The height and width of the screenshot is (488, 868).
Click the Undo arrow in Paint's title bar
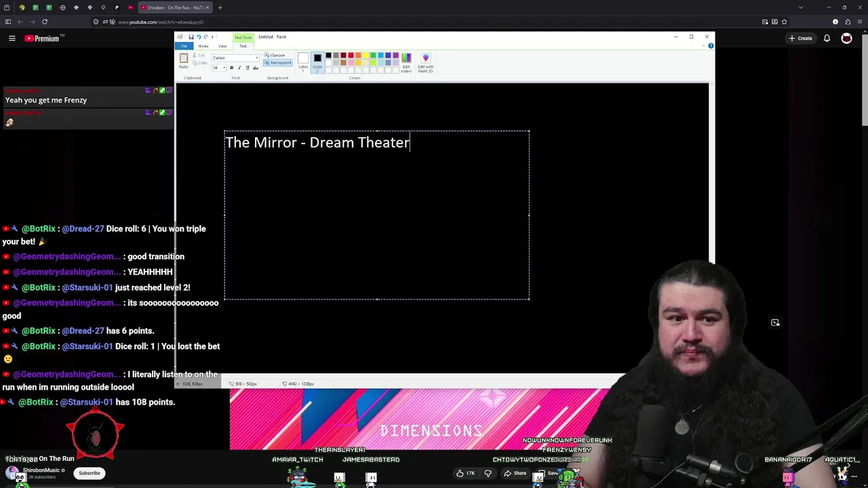pos(198,37)
